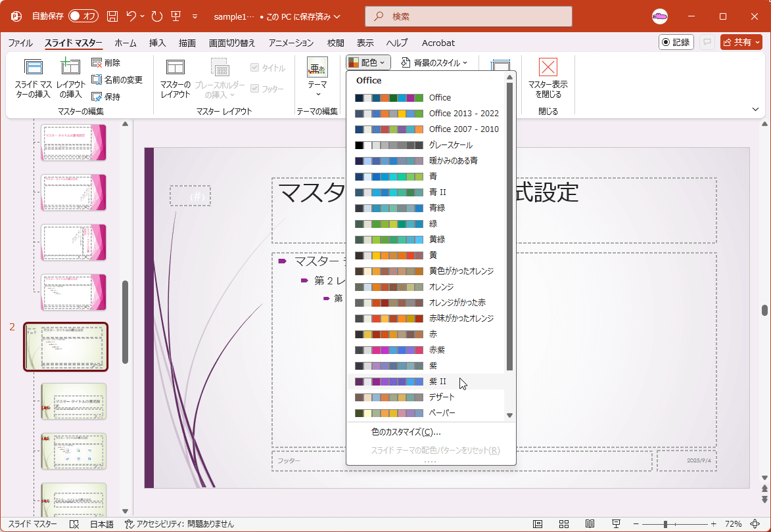Viewport: 771px width, 532px height.
Task: Click レイアウトの挿入 icon
Action: [70, 79]
